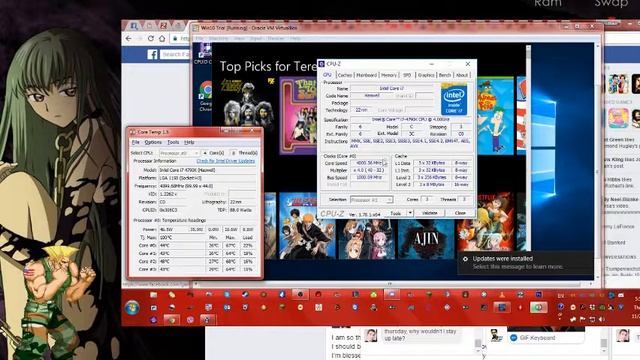Image resolution: width=640 pixels, height=360 pixels.
Task: Open the Caches tab in CPU-Z
Action: tap(345, 75)
